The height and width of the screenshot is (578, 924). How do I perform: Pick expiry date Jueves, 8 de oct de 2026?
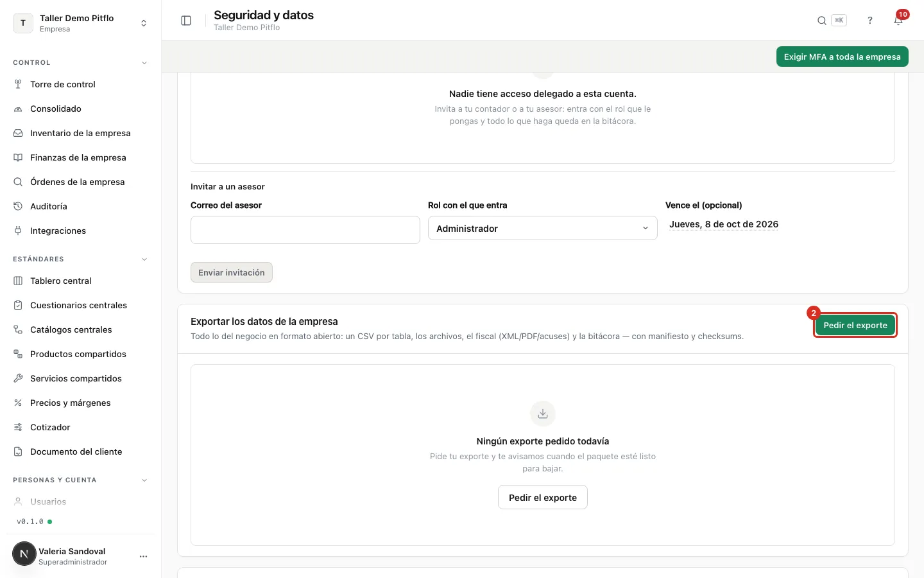(x=724, y=224)
